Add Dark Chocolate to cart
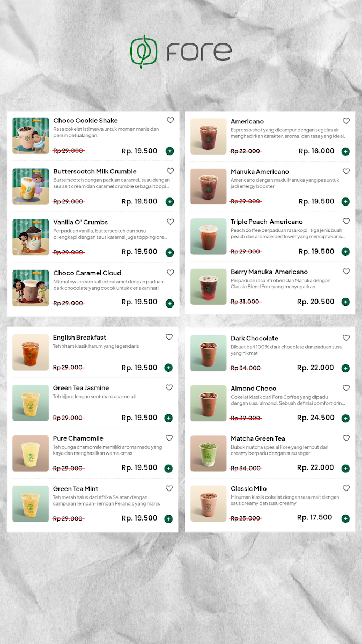The height and width of the screenshot is (644, 362). click(345, 368)
